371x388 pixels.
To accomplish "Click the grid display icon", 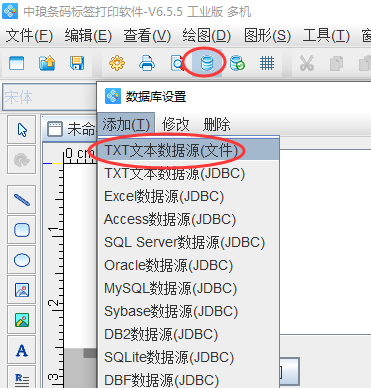I will click(267, 63).
